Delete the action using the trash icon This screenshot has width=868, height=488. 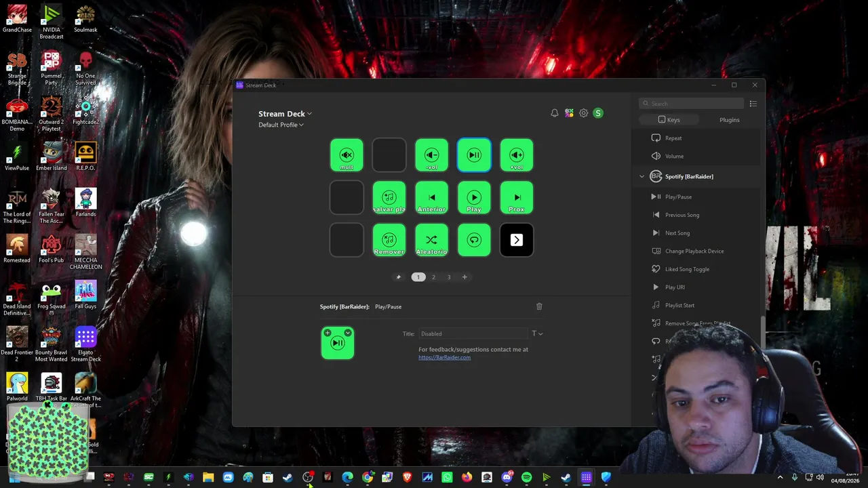539,306
